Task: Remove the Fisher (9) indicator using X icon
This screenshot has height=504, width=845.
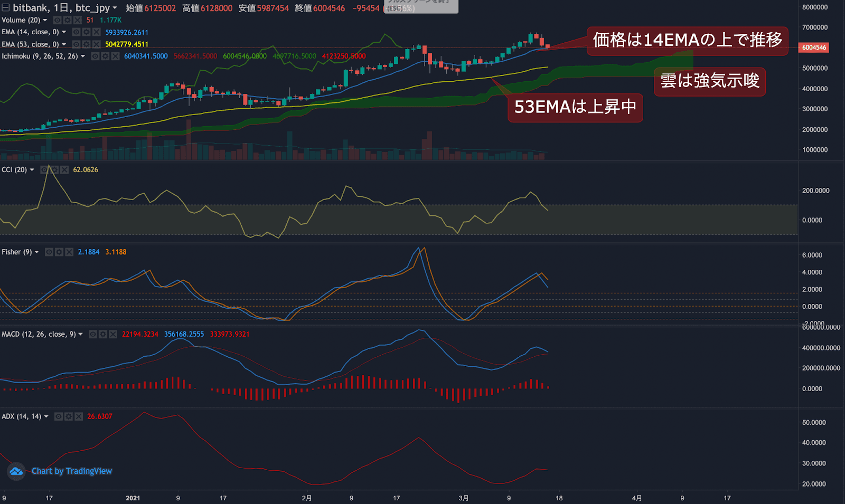Action: pyautogui.click(x=69, y=252)
